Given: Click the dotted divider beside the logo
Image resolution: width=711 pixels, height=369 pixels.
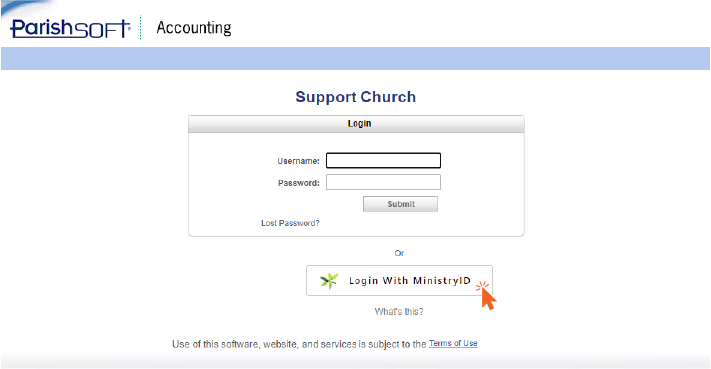Looking at the screenshot, I should click(x=141, y=27).
